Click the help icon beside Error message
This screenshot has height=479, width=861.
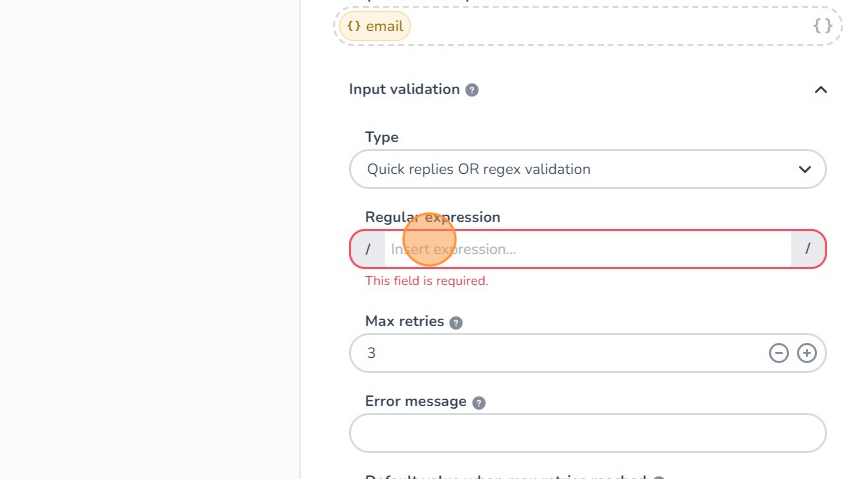[x=479, y=402]
